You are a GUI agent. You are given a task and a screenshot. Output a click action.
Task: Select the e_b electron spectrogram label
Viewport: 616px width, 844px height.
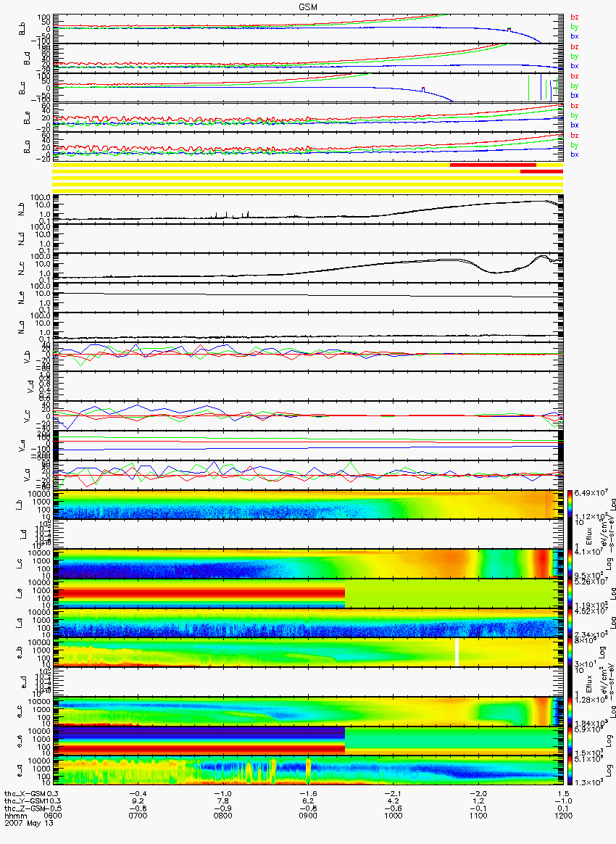pyautogui.click(x=18, y=653)
